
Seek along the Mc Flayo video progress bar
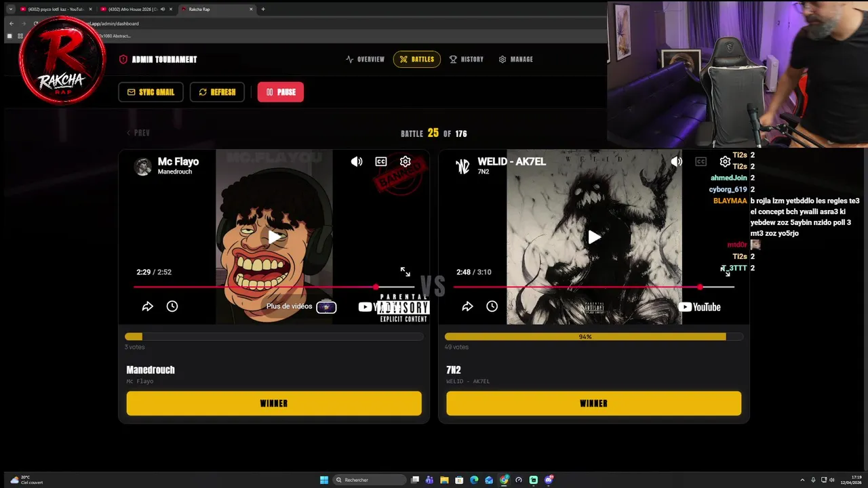click(x=274, y=287)
